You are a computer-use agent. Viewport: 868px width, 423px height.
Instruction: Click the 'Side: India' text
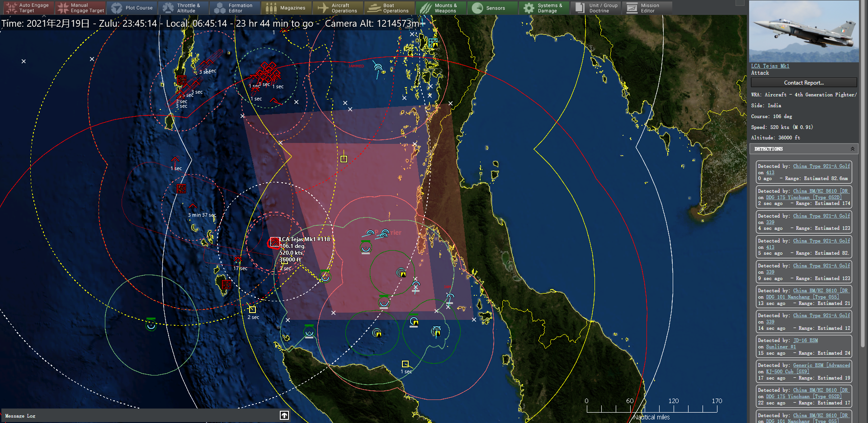pyautogui.click(x=766, y=105)
